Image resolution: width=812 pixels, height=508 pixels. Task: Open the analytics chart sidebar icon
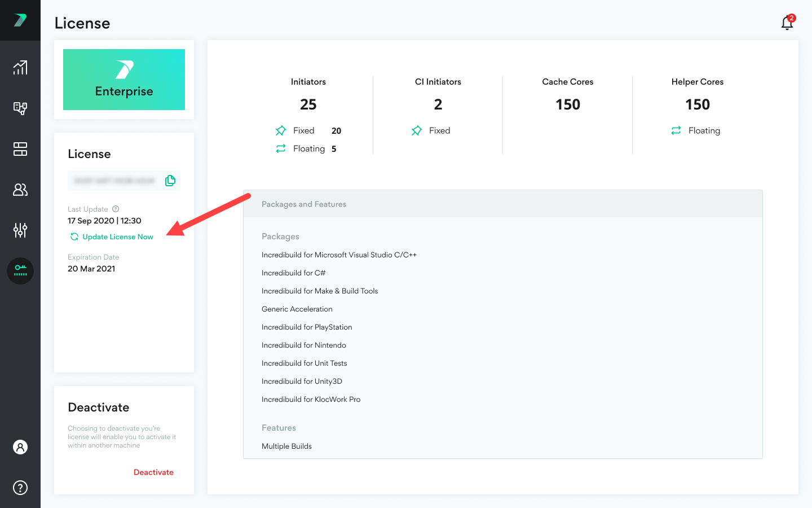click(20, 68)
